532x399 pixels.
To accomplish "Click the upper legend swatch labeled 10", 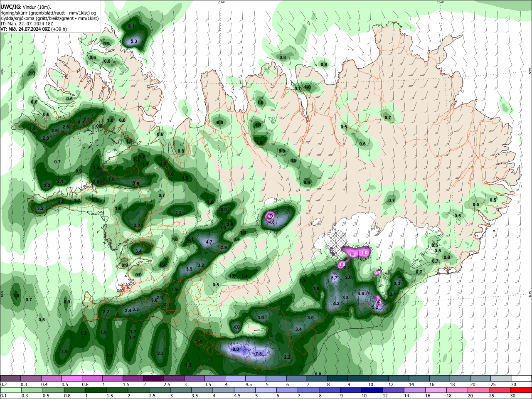I will 378,379.
